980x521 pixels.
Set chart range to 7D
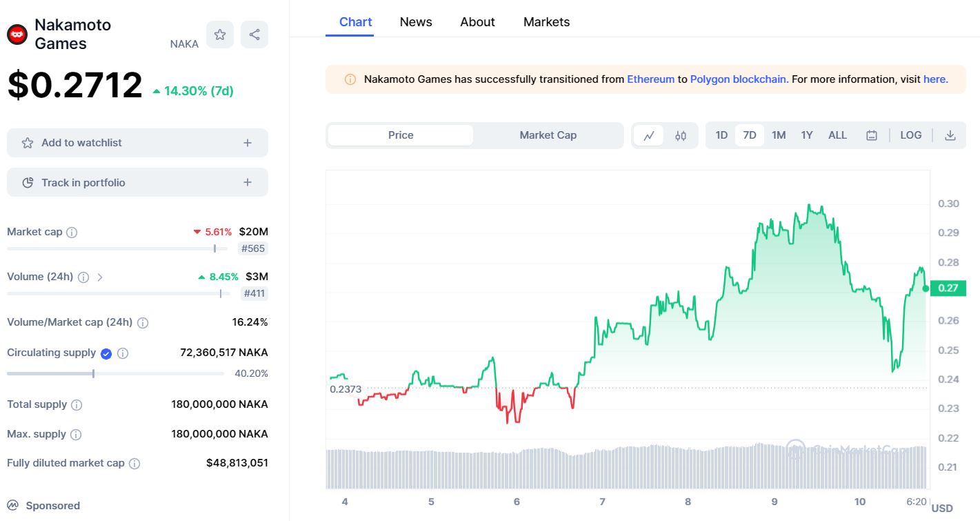coord(750,135)
